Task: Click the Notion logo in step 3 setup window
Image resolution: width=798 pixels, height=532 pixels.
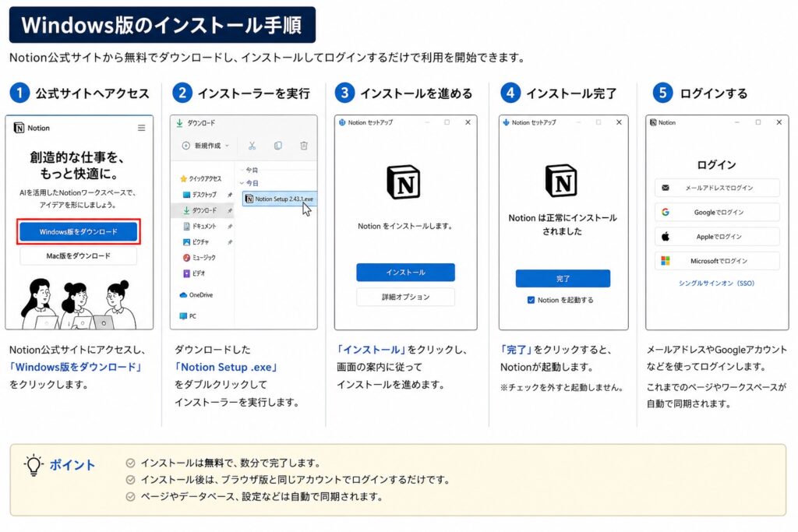Action: coord(404,181)
